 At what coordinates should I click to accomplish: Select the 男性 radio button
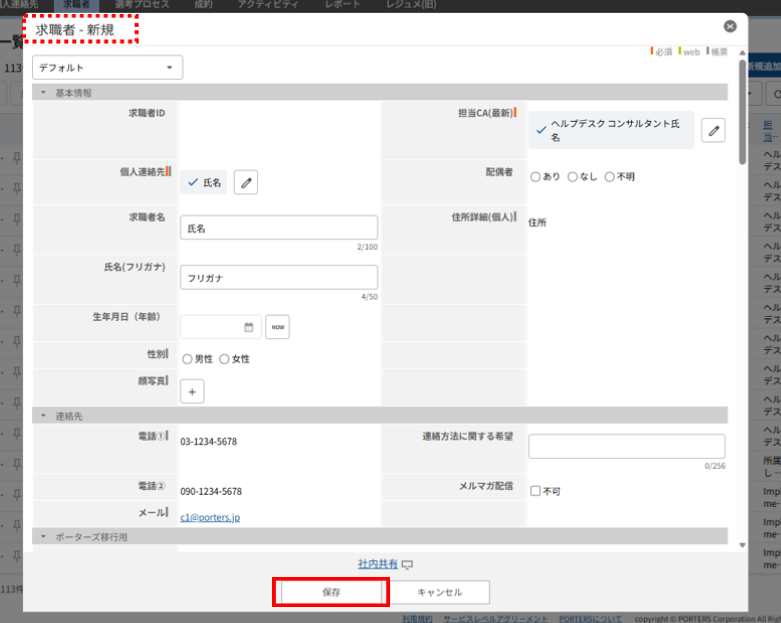pyautogui.click(x=187, y=359)
